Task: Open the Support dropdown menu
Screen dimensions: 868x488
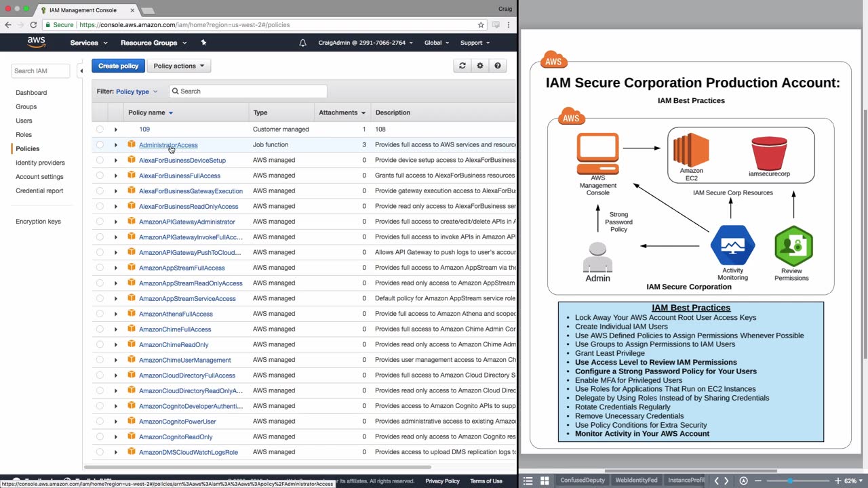Action: pos(475,43)
